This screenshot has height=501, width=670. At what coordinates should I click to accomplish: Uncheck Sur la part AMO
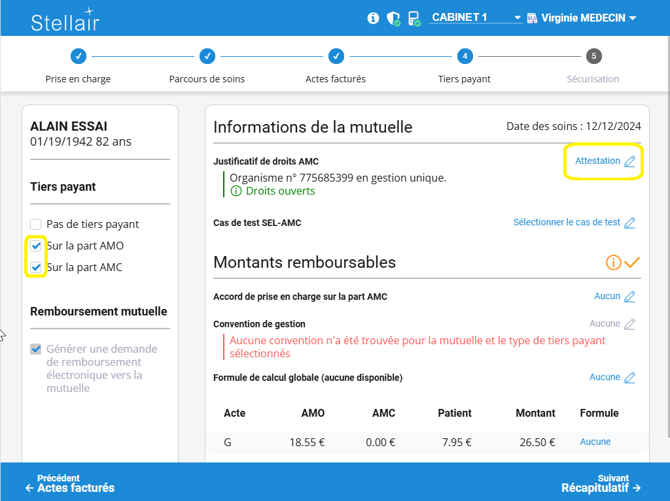click(36, 246)
